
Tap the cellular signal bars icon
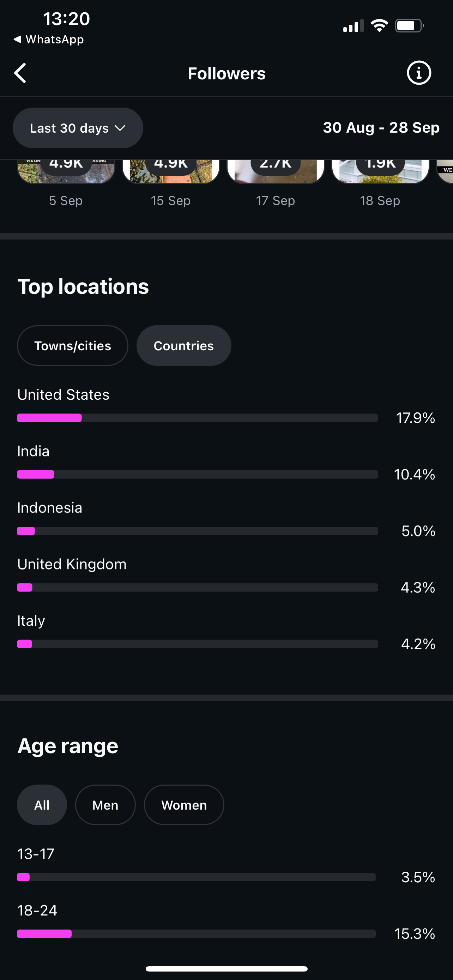pos(353,26)
